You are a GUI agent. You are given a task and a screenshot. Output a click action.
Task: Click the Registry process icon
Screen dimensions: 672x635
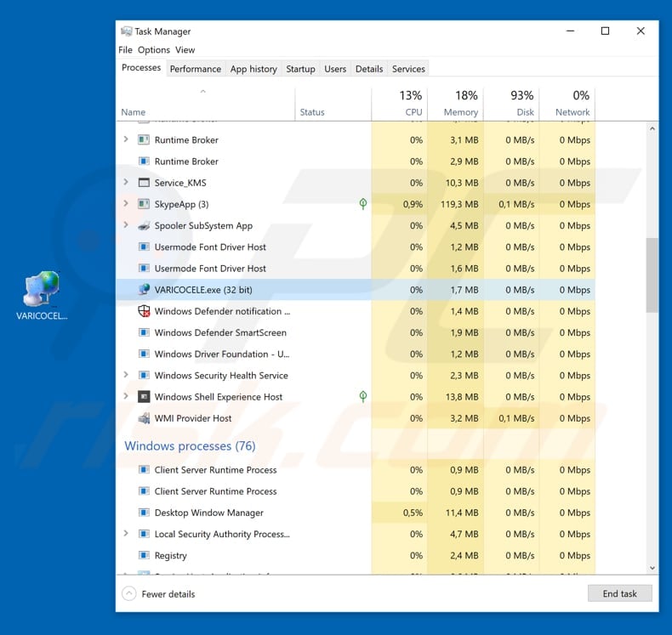[144, 555]
